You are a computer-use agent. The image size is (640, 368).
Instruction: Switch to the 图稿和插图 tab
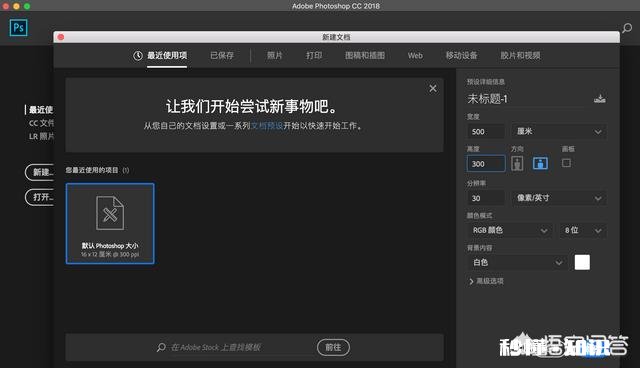click(x=364, y=55)
